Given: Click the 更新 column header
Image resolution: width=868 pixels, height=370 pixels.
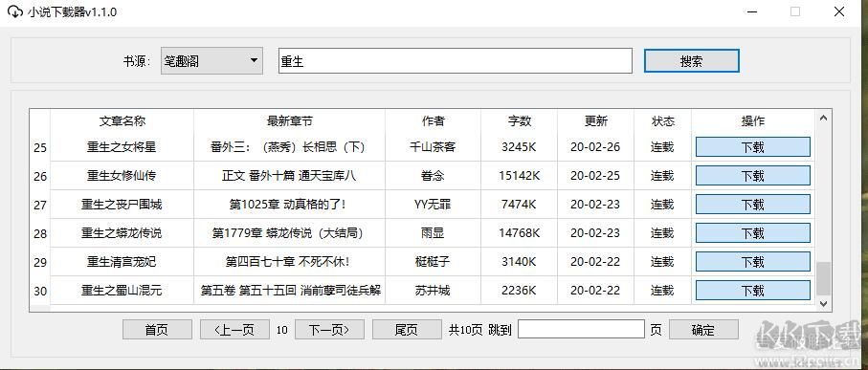Looking at the screenshot, I should pyautogui.click(x=595, y=120).
